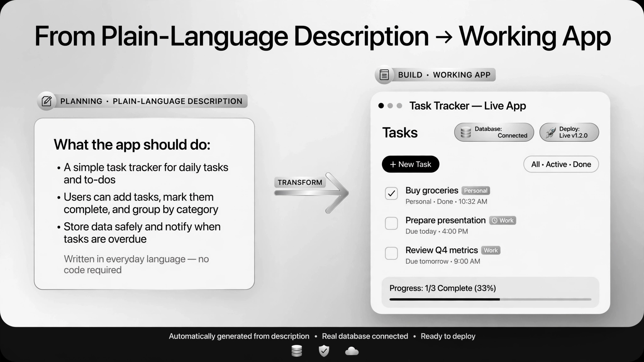Click the rocket icon in Deploy badge
The width and height of the screenshot is (644, 362).
[x=551, y=132]
